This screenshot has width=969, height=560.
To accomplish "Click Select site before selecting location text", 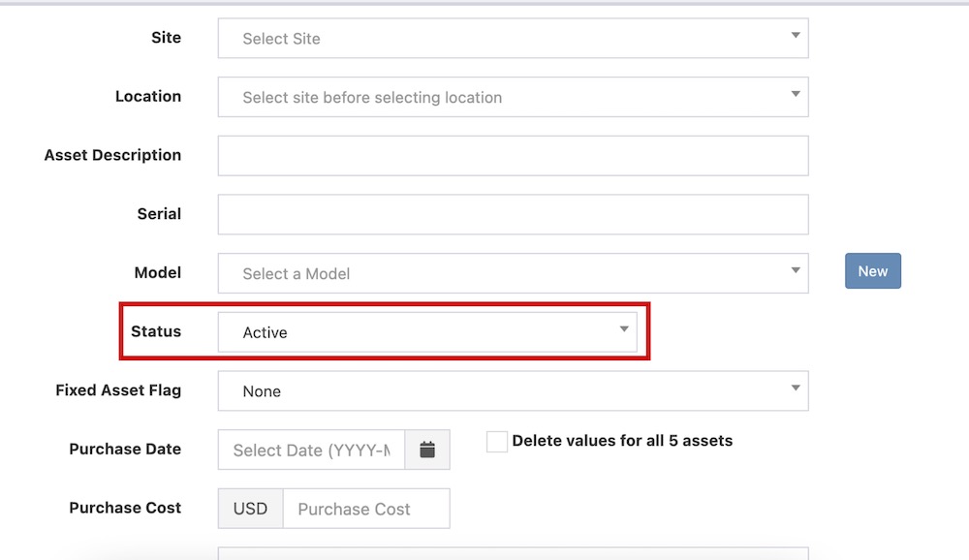I will (372, 98).
